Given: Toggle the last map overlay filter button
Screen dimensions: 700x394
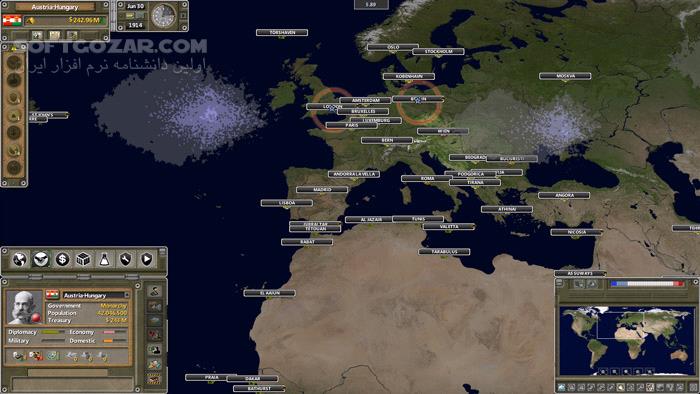Looking at the screenshot, I should [x=692, y=387].
